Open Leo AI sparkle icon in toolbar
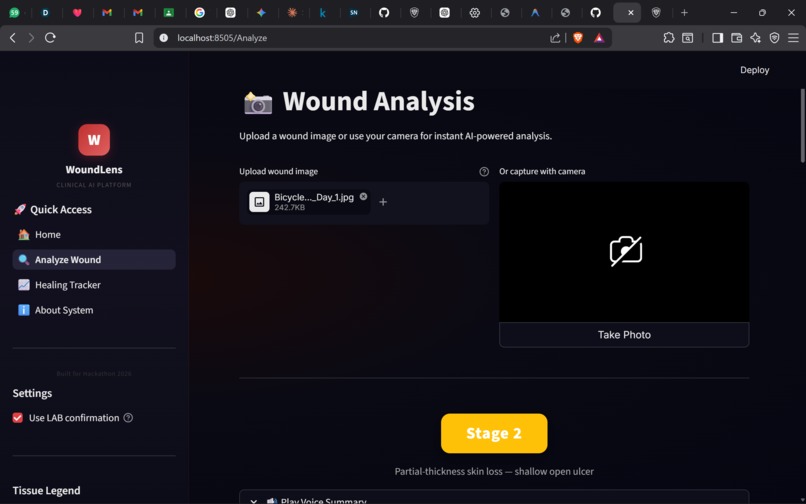 tap(755, 38)
